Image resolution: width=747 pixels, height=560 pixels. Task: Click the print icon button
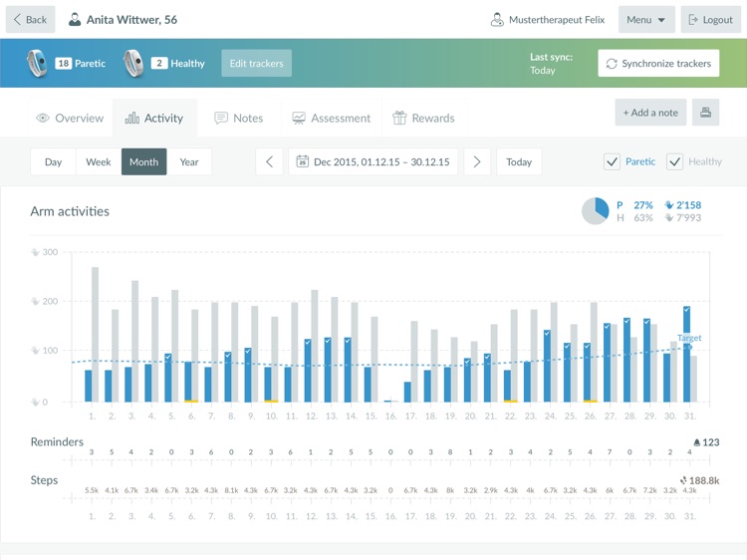tap(705, 113)
